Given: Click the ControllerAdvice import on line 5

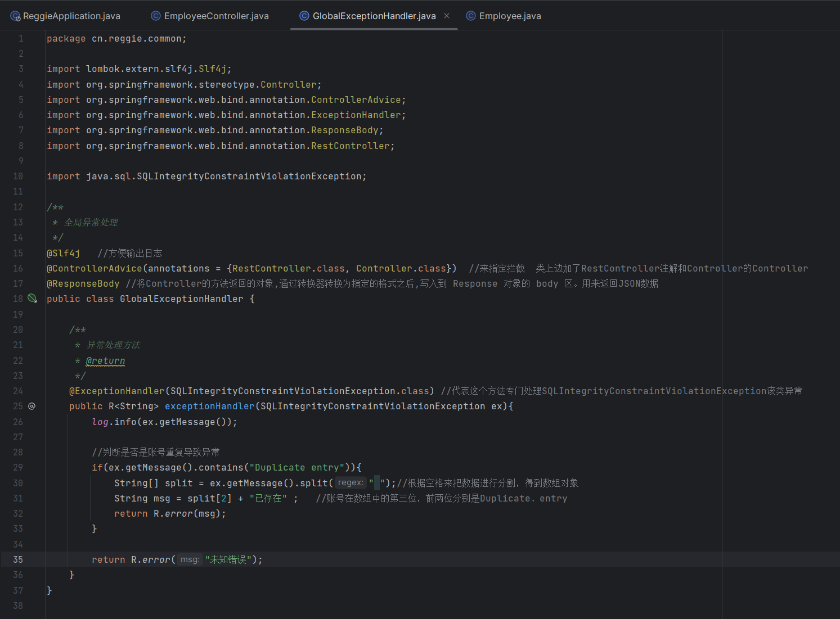Looking at the screenshot, I should [227, 100].
